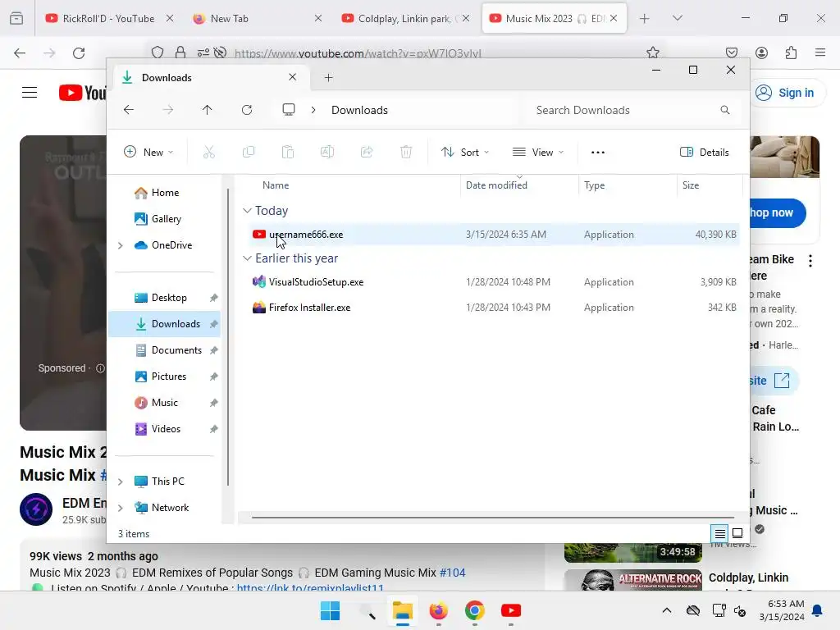The image size is (840, 630).
Task: Expand the address bar path chevron
Action: 313,110
